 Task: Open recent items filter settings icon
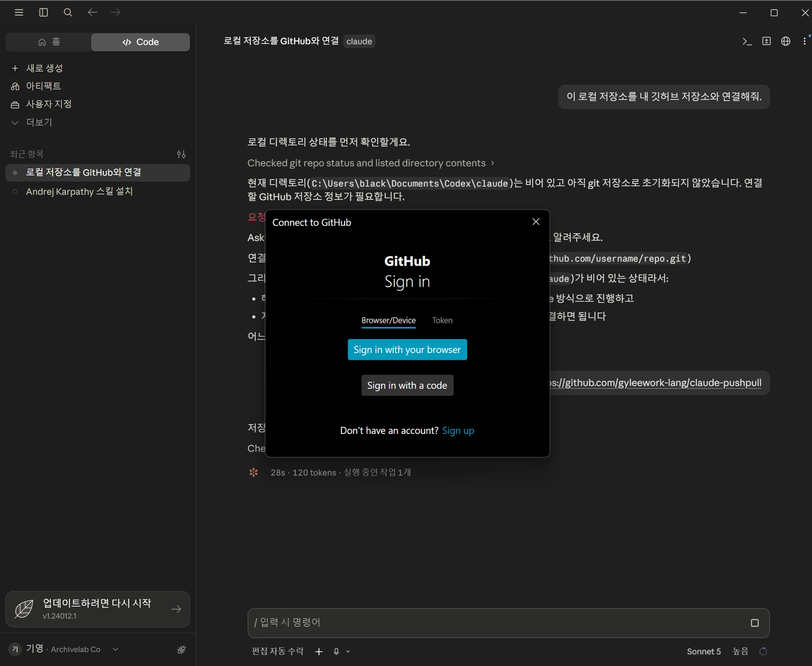181,154
